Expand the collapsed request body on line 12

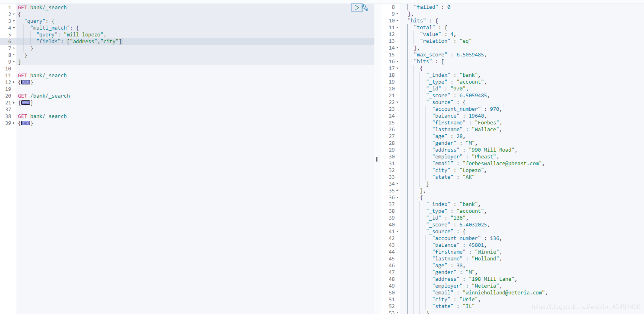(x=26, y=82)
